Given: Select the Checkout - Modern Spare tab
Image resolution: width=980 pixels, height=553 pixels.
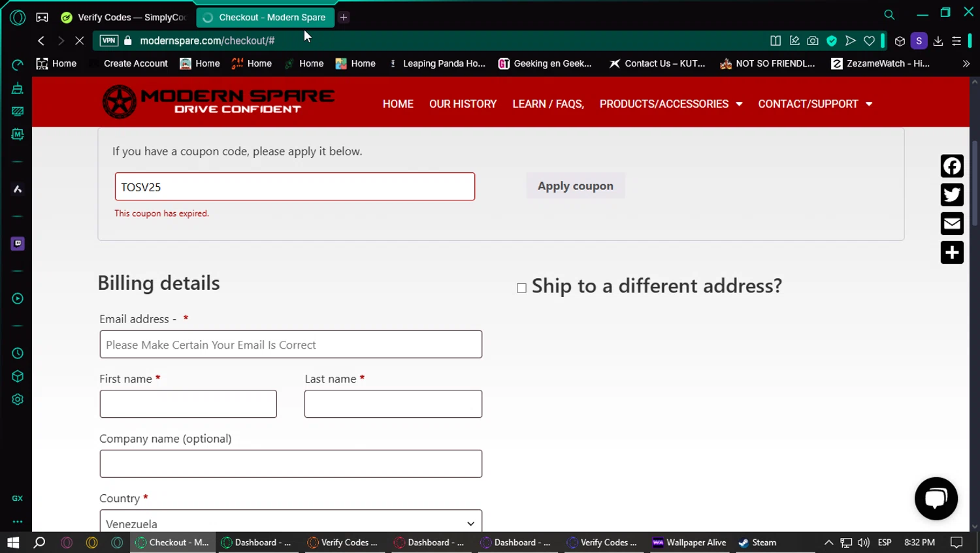Looking at the screenshot, I should click(265, 18).
